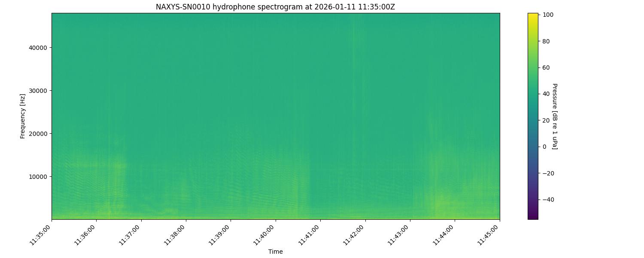
Task: Click the -40 tick label on colorbar
Action: [x=548, y=200]
